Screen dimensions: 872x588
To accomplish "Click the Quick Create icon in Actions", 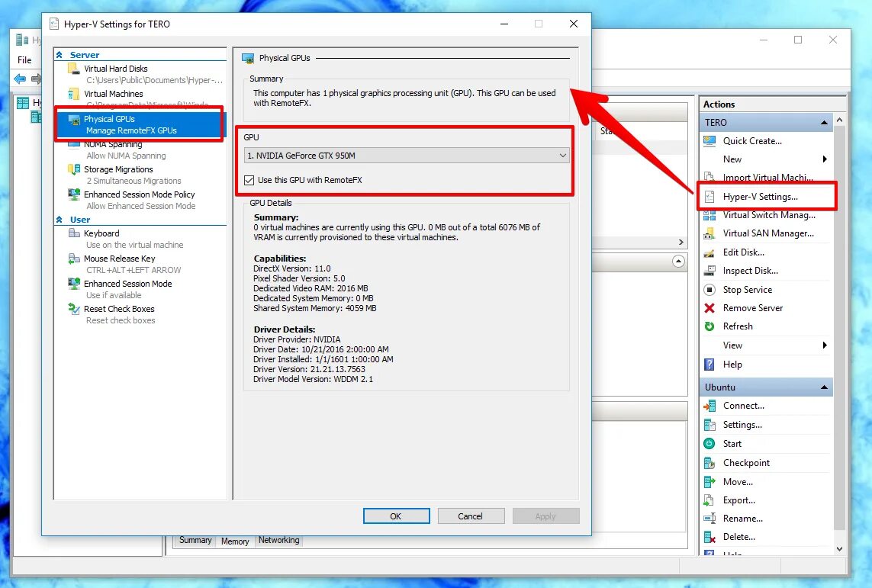I will 710,141.
